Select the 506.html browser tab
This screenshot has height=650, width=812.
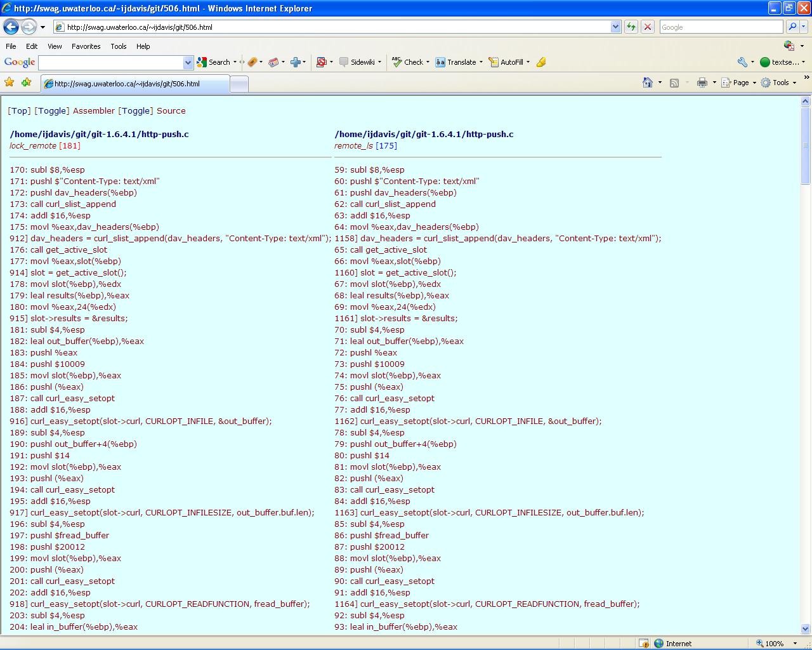coord(135,84)
